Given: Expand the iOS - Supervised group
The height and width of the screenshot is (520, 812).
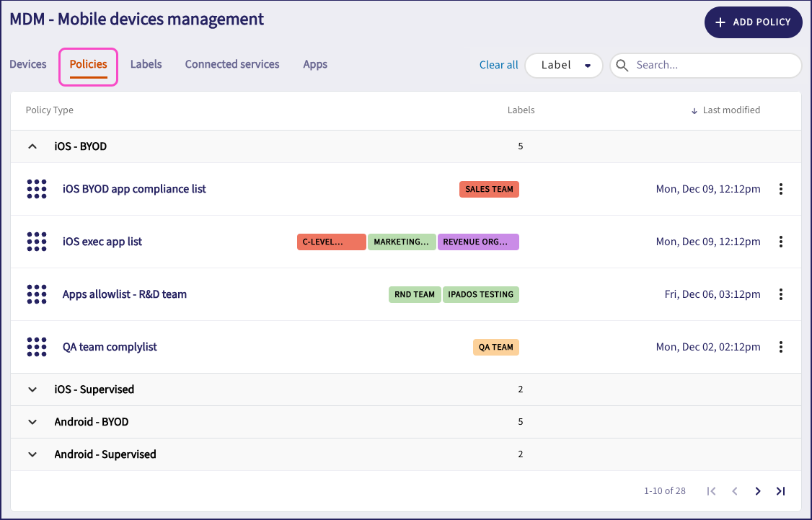Looking at the screenshot, I should click(32, 389).
